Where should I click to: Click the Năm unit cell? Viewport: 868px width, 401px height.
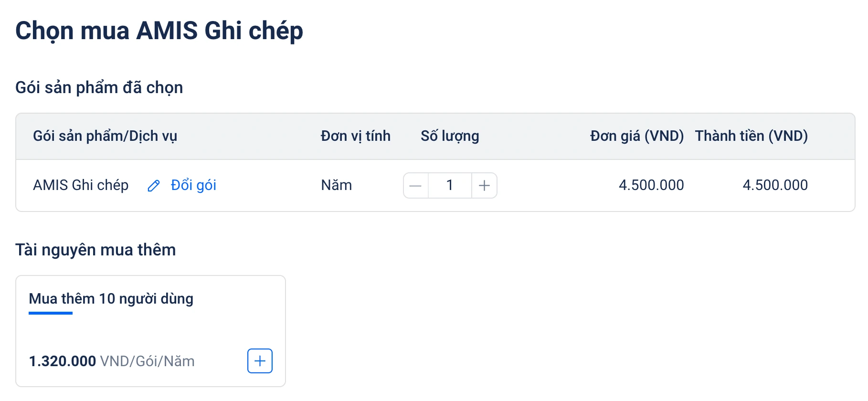[x=336, y=185]
